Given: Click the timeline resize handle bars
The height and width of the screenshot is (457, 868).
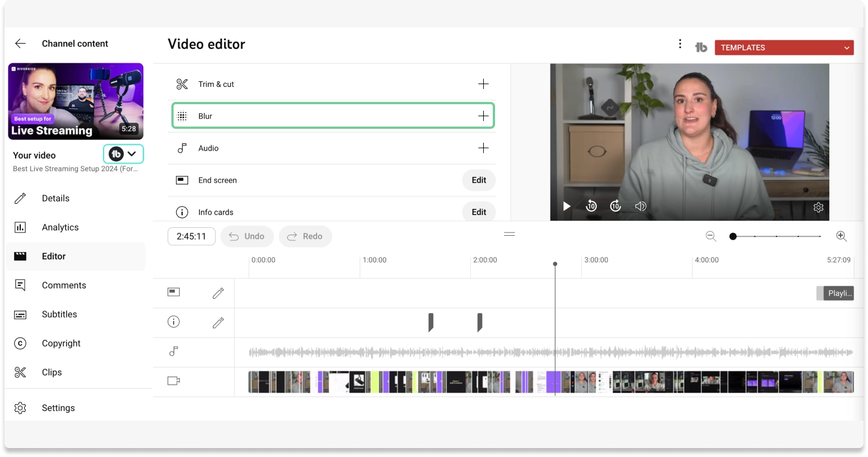Looking at the screenshot, I should pos(510,234).
